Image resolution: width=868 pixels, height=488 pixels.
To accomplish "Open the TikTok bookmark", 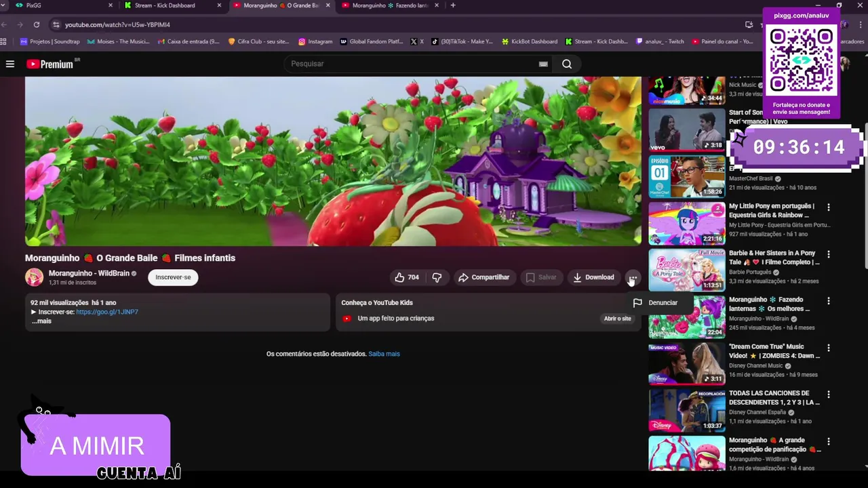I will click(462, 41).
